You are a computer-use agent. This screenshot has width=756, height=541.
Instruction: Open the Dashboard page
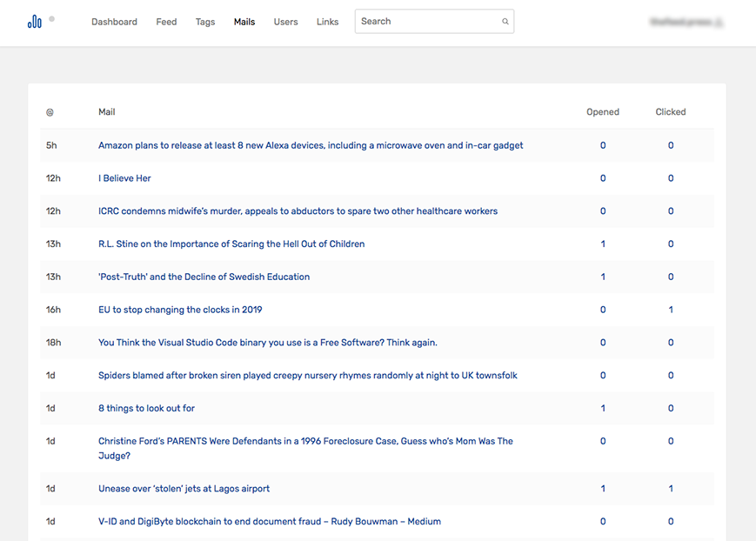[x=114, y=22]
